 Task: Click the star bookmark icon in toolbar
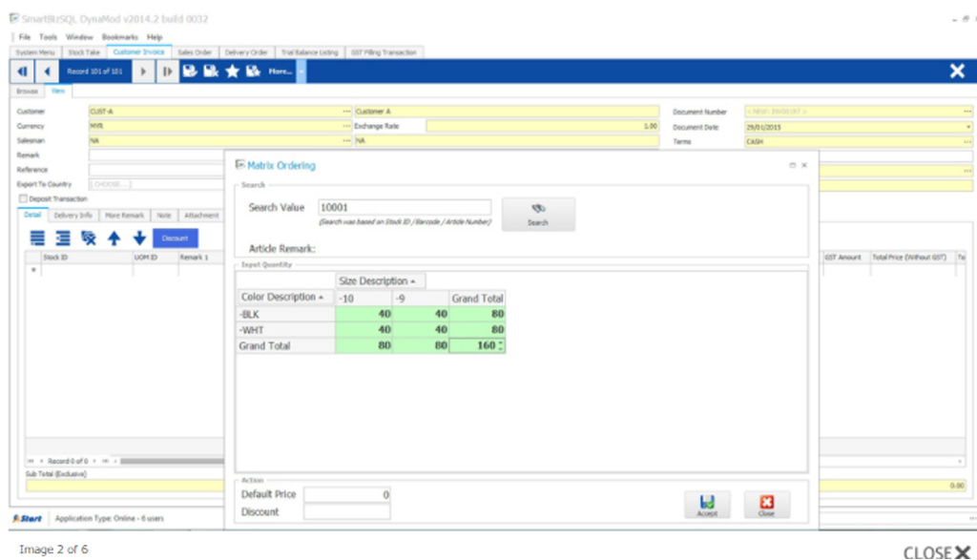[232, 72]
